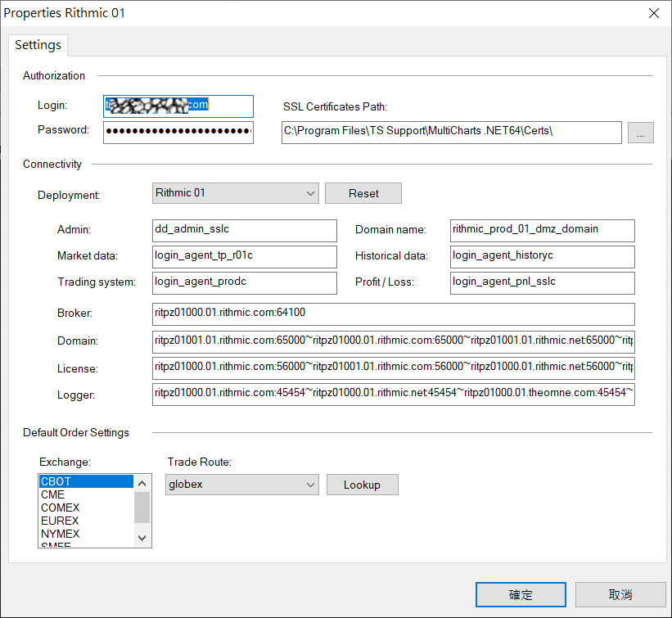Edit the Profit / Loss field

point(542,283)
